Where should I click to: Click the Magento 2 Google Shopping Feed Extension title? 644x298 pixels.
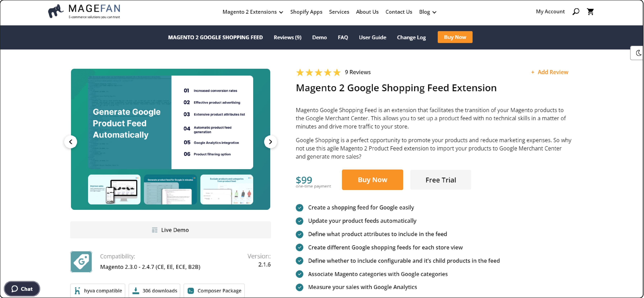click(x=396, y=88)
